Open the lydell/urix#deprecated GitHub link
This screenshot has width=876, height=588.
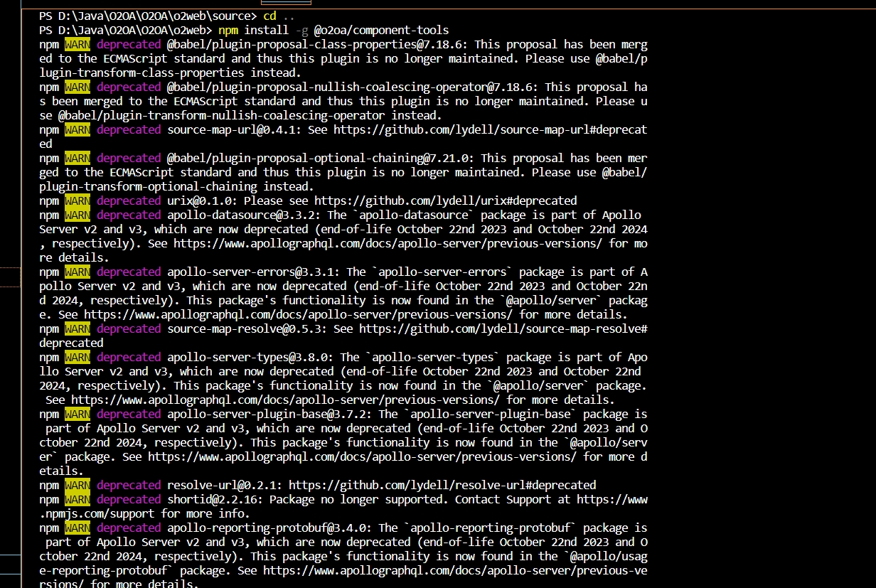[x=446, y=201]
